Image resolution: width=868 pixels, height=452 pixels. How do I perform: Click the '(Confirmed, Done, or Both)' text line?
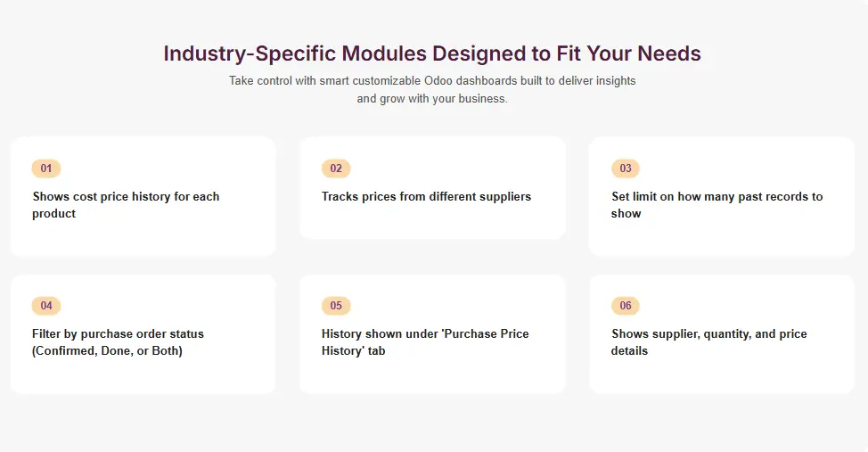pos(107,350)
